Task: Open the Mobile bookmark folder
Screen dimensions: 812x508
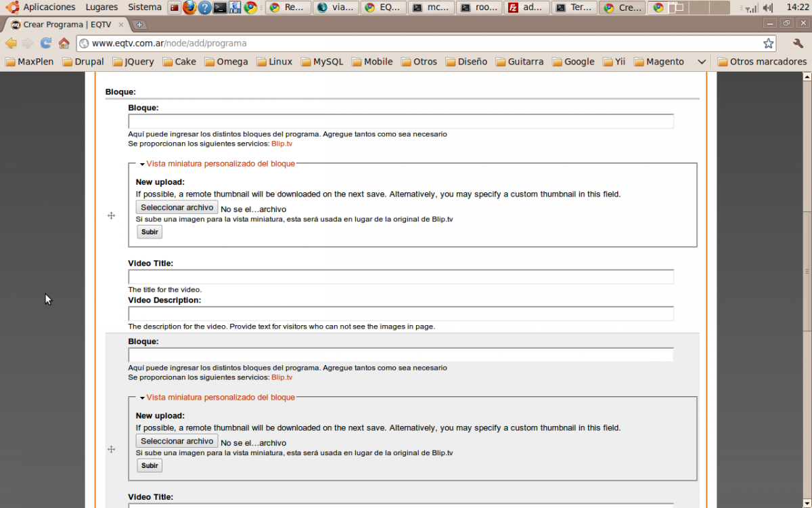Action: coord(372,62)
